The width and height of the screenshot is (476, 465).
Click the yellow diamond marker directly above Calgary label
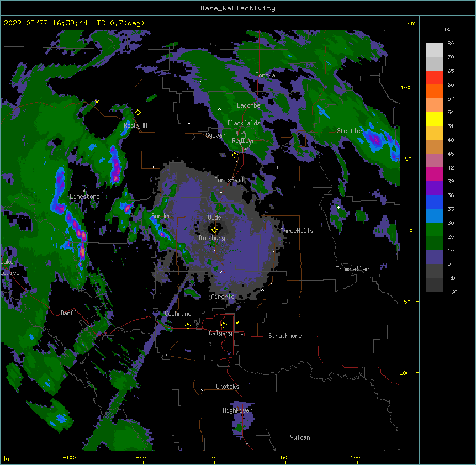pos(224,325)
